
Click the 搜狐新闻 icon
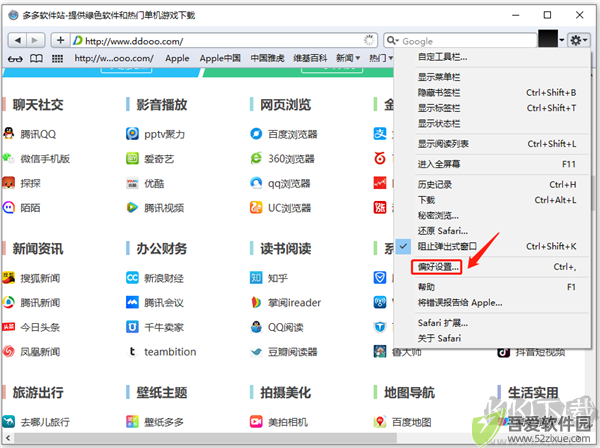point(8,277)
